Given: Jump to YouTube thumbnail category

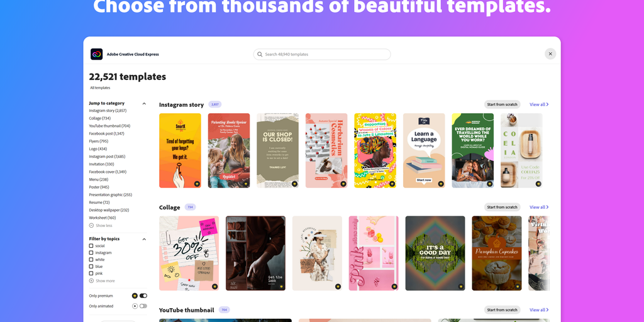Looking at the screenshot, I should tap(109, 126).
